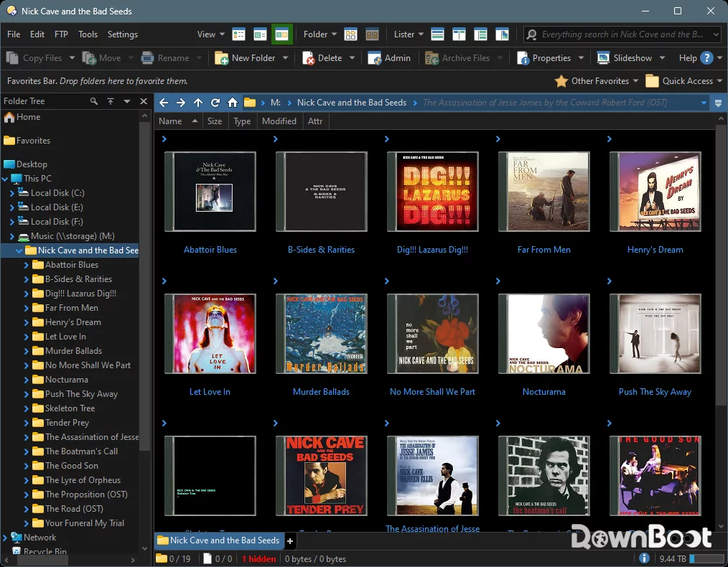This screenshot has width=728, height=567.
Task: Click the blue info icon in status bar
Action: 644,558
